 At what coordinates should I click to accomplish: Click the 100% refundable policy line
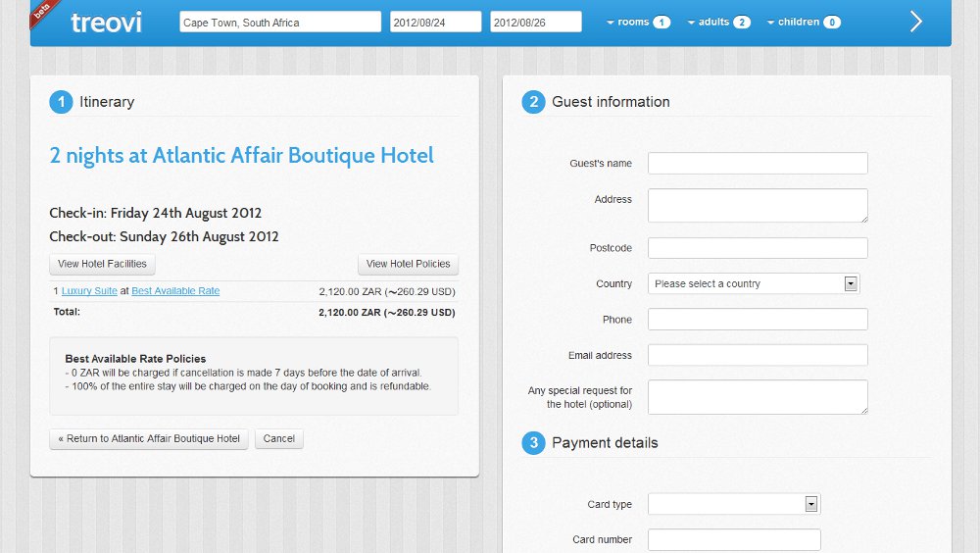coord(248,386)
